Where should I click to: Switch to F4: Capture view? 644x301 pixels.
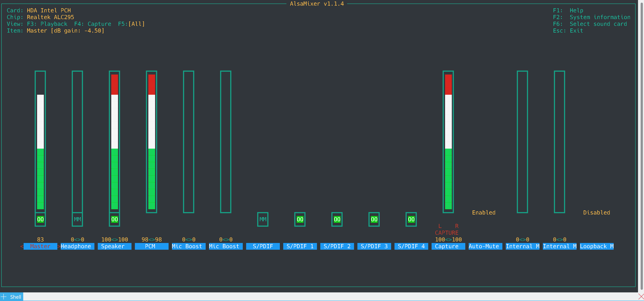[93, 24]
